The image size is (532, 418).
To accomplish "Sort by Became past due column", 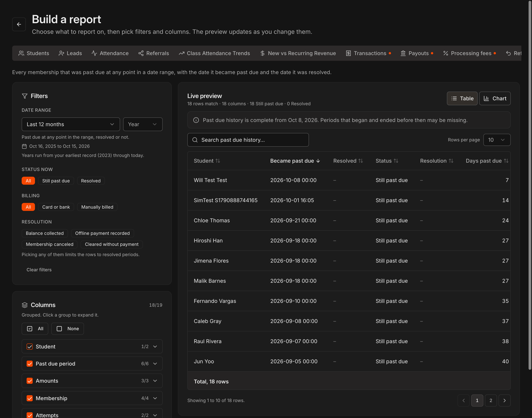I will point(295,161).
